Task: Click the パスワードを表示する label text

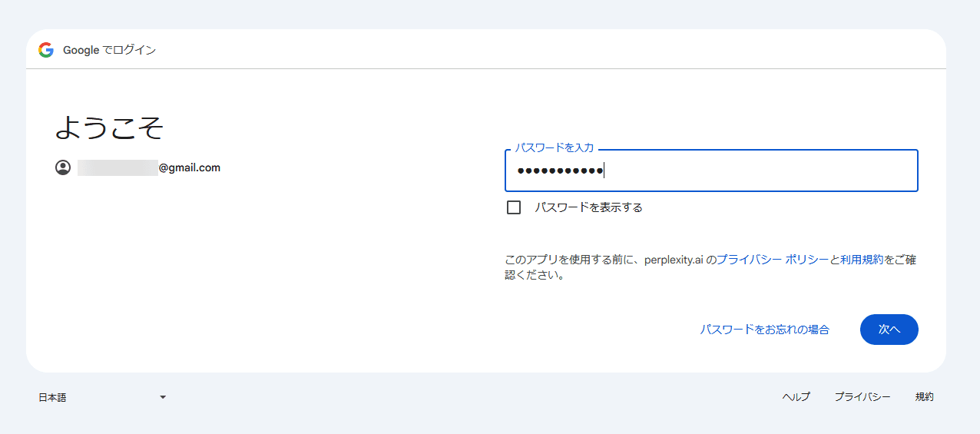Action: 588,207
